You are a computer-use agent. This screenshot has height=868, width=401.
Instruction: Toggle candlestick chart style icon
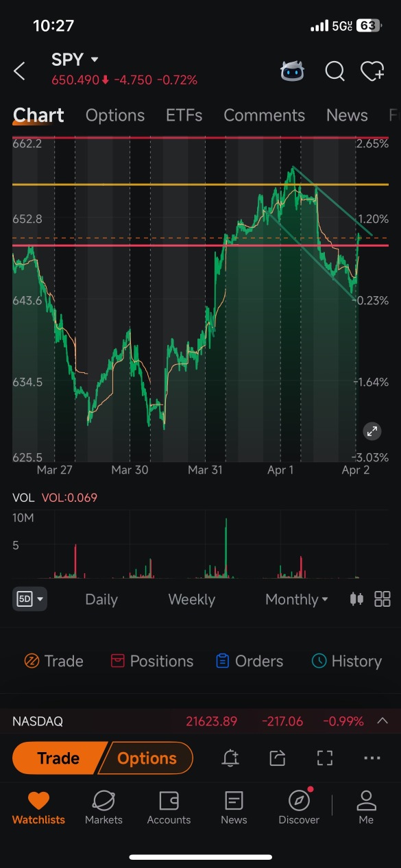tap(356, 599)
